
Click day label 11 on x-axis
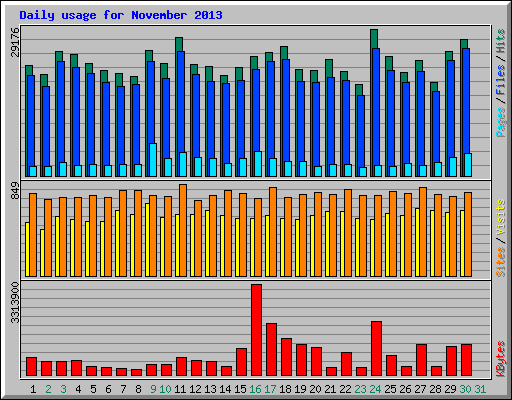pyautogui.click(x=180, y=389)
